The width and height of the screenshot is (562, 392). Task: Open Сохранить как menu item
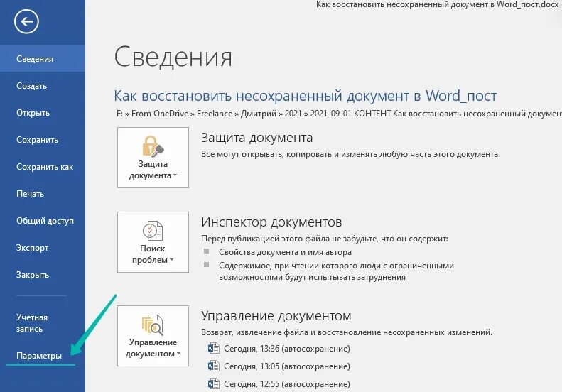(43, 167)
